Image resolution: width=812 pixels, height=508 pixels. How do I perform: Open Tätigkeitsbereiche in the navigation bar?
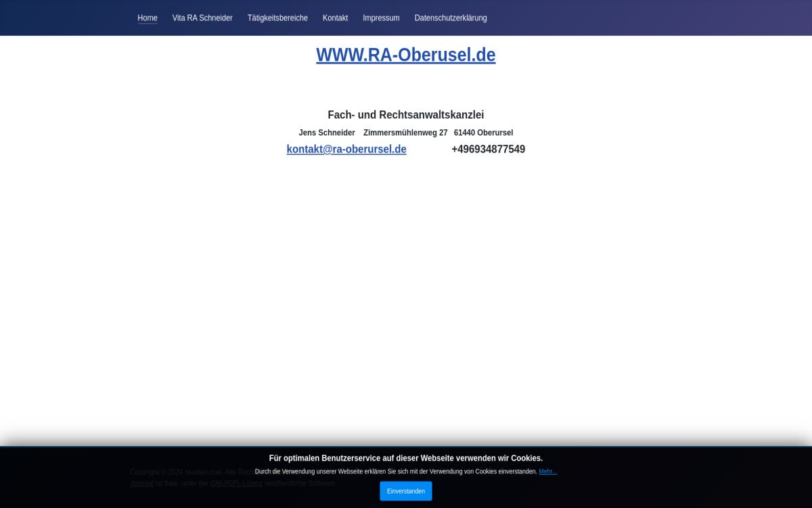point(277,18)
